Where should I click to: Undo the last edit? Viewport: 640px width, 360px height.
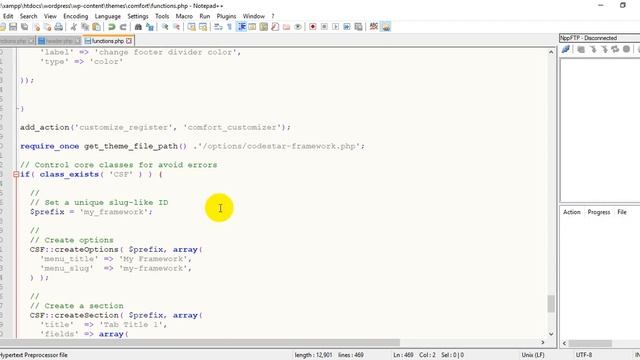coord(111,27)
